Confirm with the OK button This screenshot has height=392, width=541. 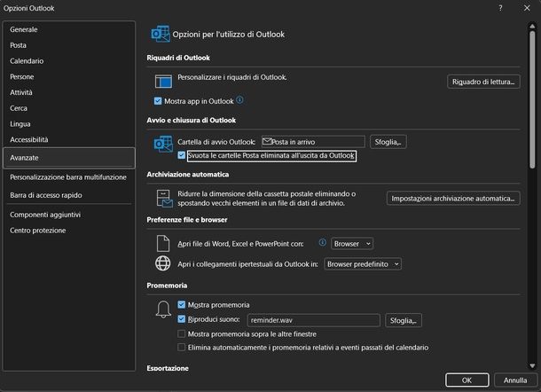[467, 380]
